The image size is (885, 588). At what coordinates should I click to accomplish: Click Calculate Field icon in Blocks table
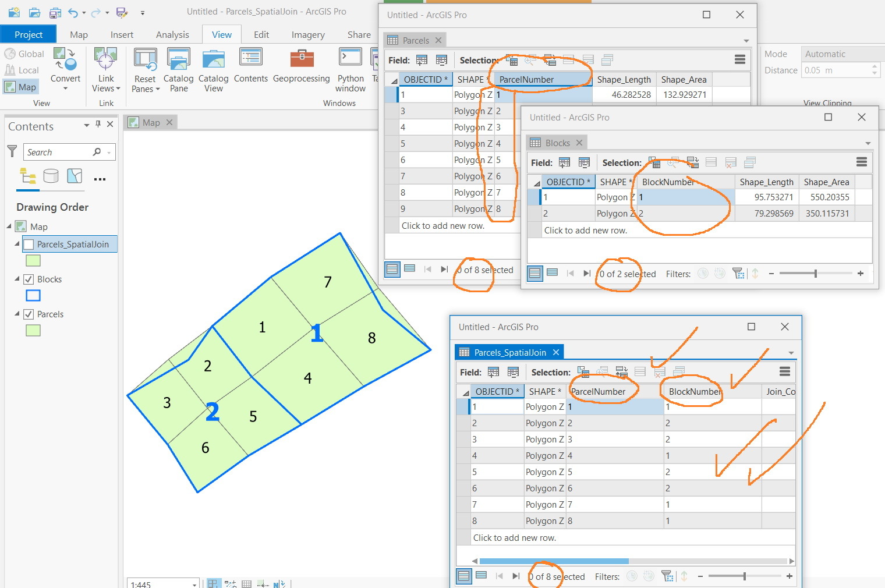point(584,162)
